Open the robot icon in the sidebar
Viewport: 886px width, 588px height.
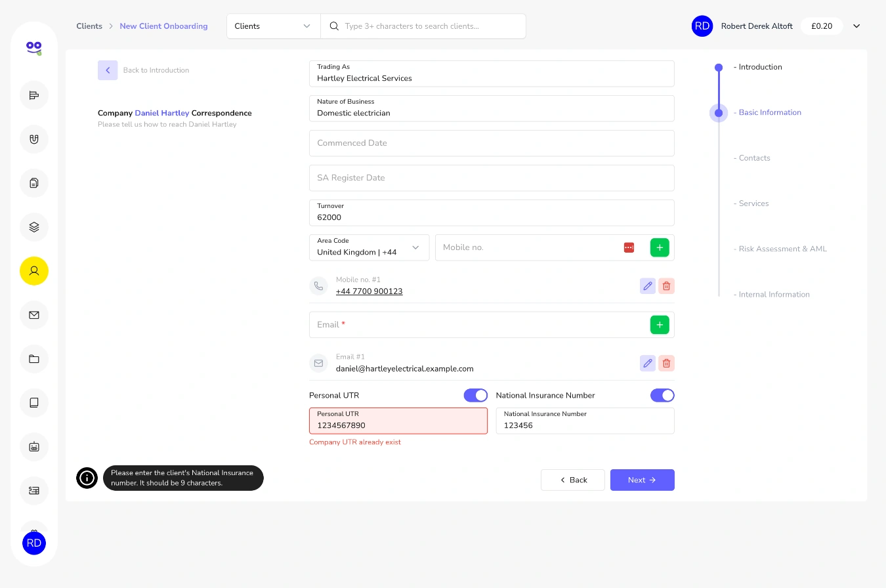pyautogui.click(x=34, y=447)
